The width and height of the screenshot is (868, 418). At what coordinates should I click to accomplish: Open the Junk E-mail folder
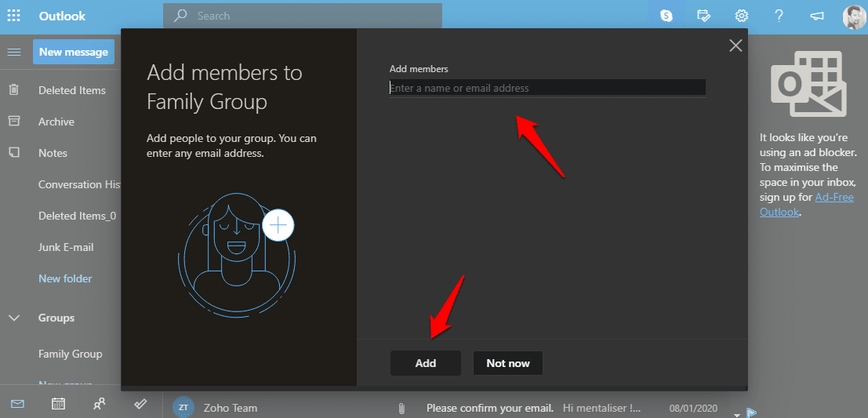point(66,248)
